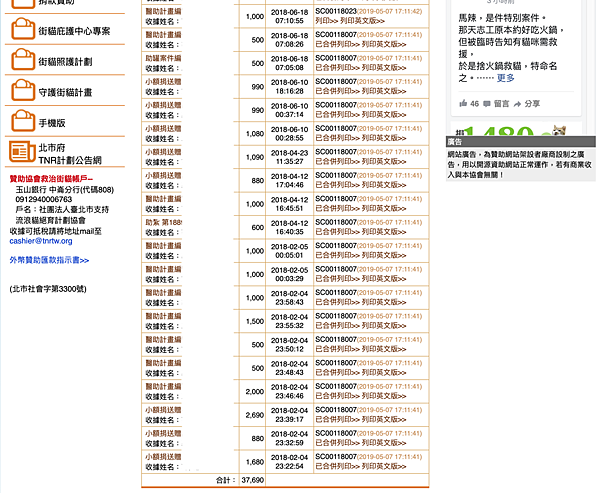Click the 廣告 sidebar header bar
600x493 pixels.
tap(520, 142)
